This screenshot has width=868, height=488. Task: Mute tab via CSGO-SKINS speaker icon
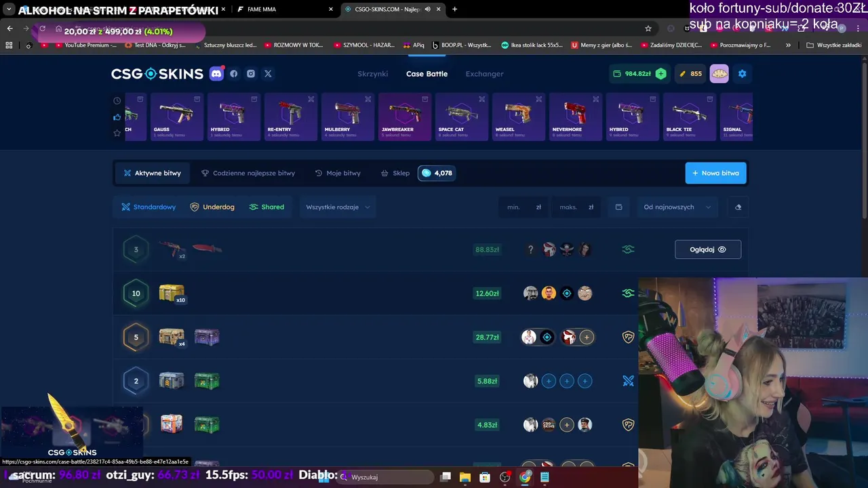(x=427, y=9)
